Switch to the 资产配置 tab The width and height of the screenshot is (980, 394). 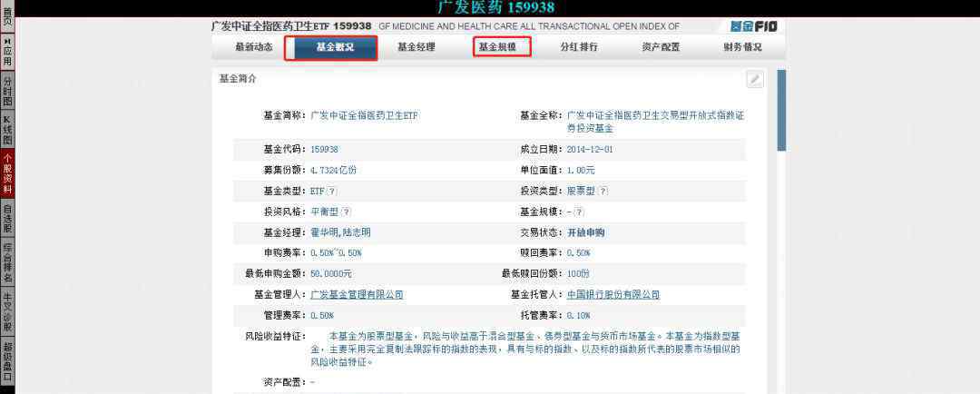point(661,47)
